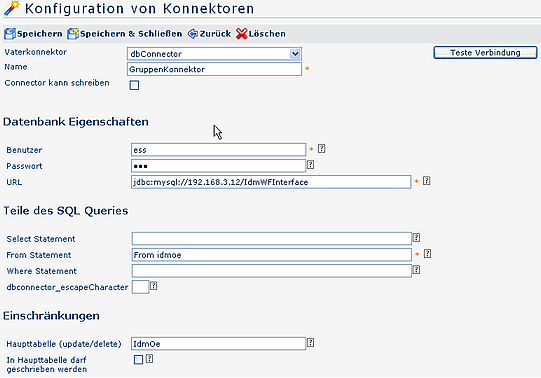This screenshot has width=541, height=378.
Task: Click Speichern & Schließen toolbar icon
Action: (73, 34)
